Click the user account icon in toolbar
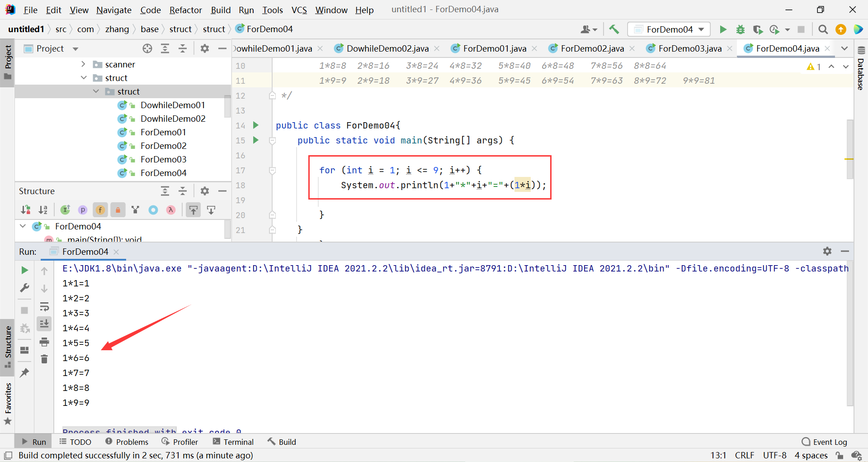This screenshot has height=462, width=868. coord(589,29)
